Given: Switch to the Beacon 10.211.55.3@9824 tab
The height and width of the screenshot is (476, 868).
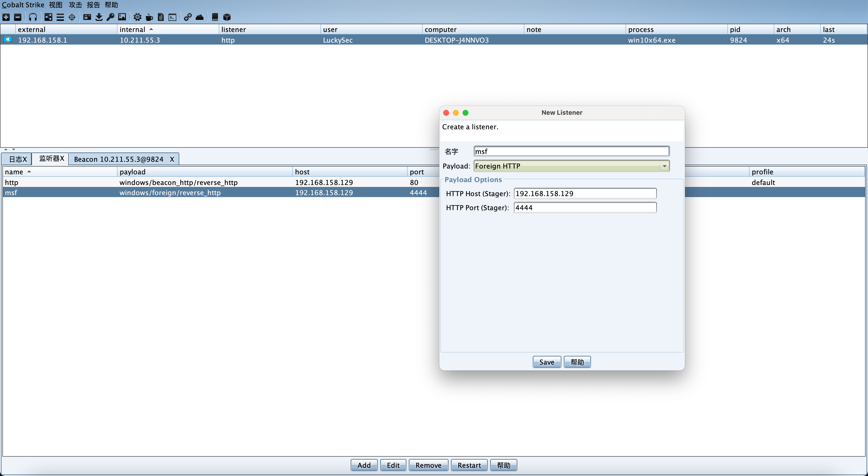Looking at the screenshot, I should tap(119, 159).
